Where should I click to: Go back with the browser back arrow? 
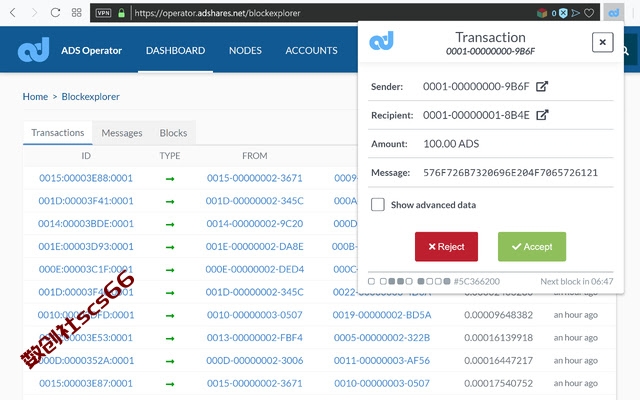point(13,13)
